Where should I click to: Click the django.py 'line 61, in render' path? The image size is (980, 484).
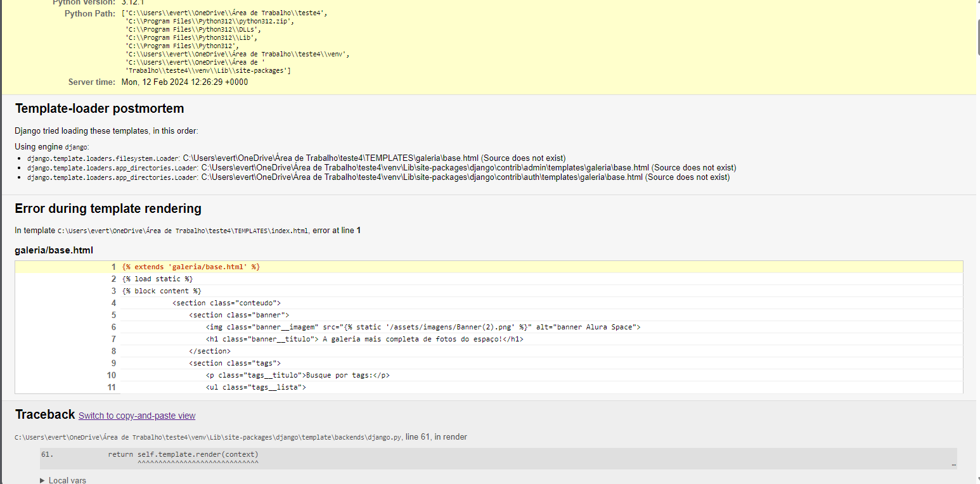[x=241, y=437]
